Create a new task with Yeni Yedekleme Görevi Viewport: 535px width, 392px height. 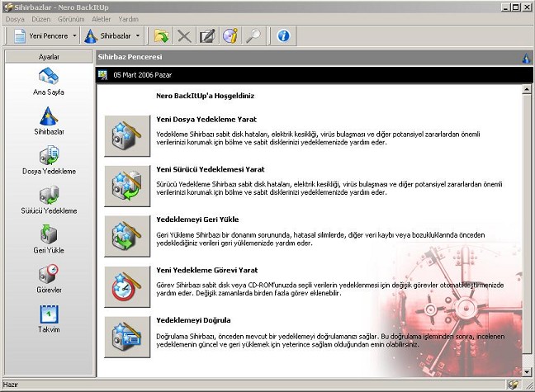[126, 286]
